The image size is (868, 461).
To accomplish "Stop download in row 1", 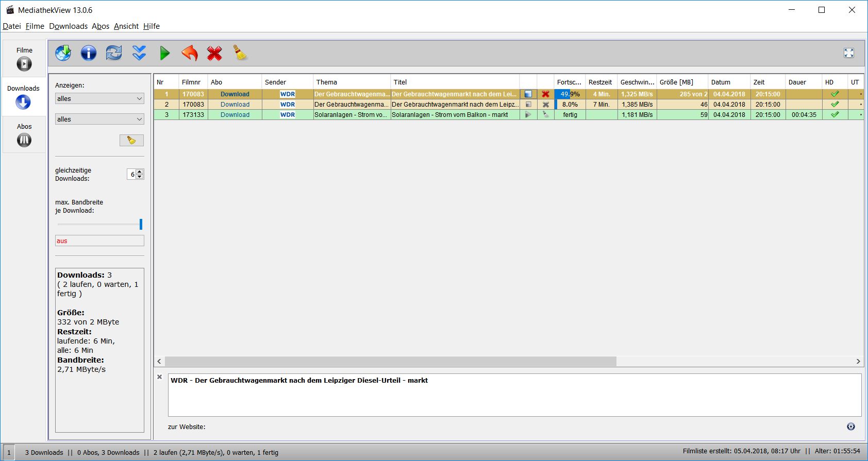I will [x=528, y=94].
